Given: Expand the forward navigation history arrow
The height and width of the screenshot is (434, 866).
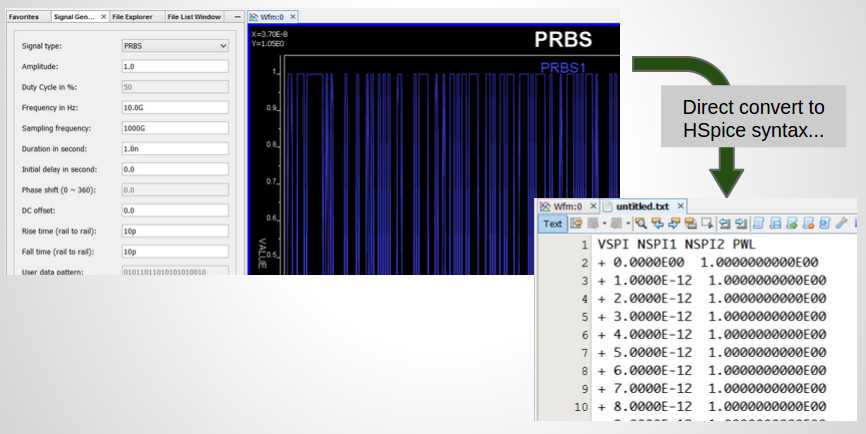Looking at the screenshot, I should coord(628,224).
